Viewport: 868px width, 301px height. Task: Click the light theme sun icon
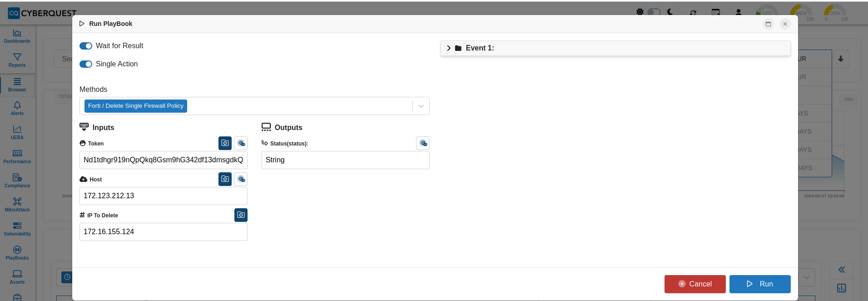pyautogui.click(x=640, y=12)
